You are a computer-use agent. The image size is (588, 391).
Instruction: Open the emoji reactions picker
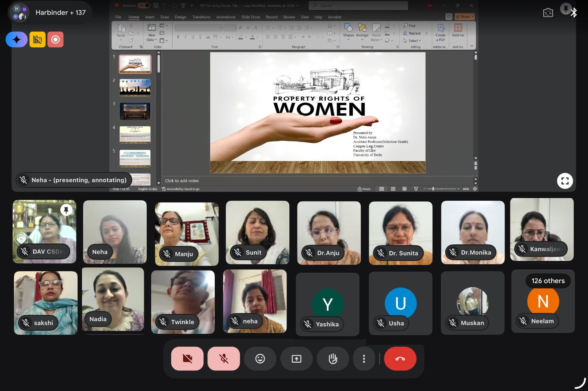click(260, 359)
